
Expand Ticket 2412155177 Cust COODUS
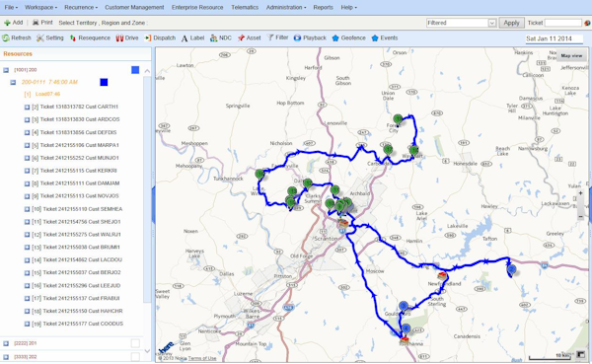[x=27, y=324]
